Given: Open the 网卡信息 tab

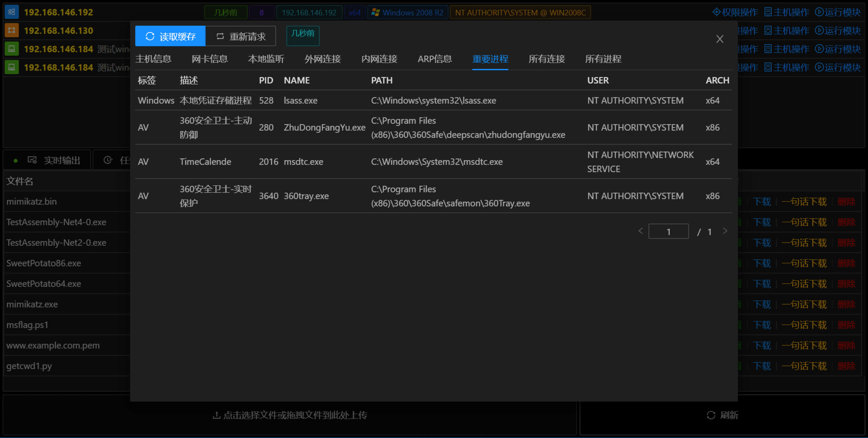Looking at the screenshot, I should (210, 59).
